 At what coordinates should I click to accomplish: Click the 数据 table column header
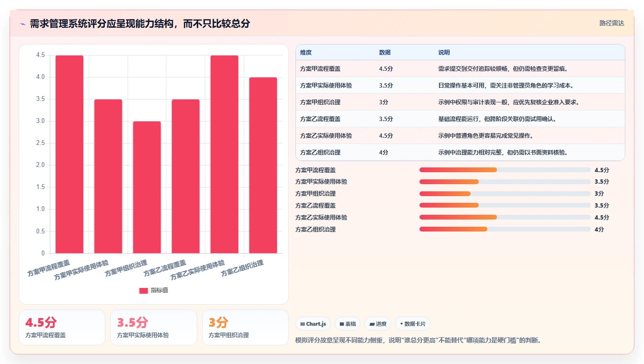(384, 53)
